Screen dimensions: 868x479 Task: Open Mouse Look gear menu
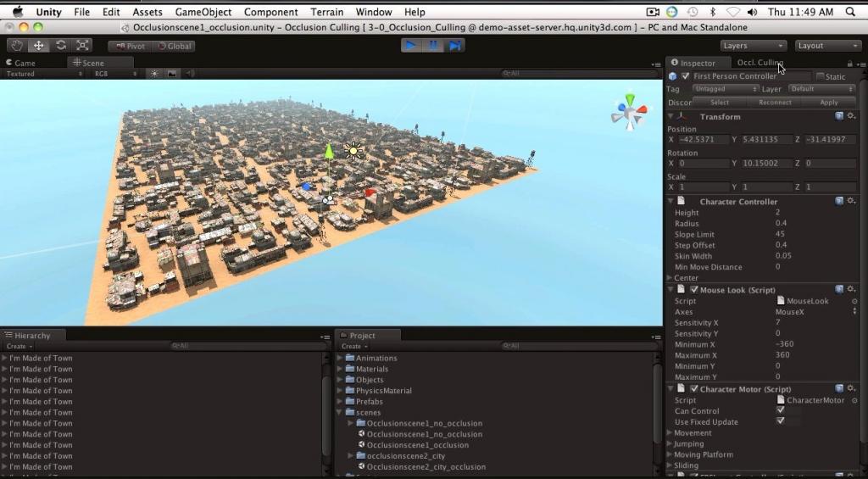[x=851, y=289]
